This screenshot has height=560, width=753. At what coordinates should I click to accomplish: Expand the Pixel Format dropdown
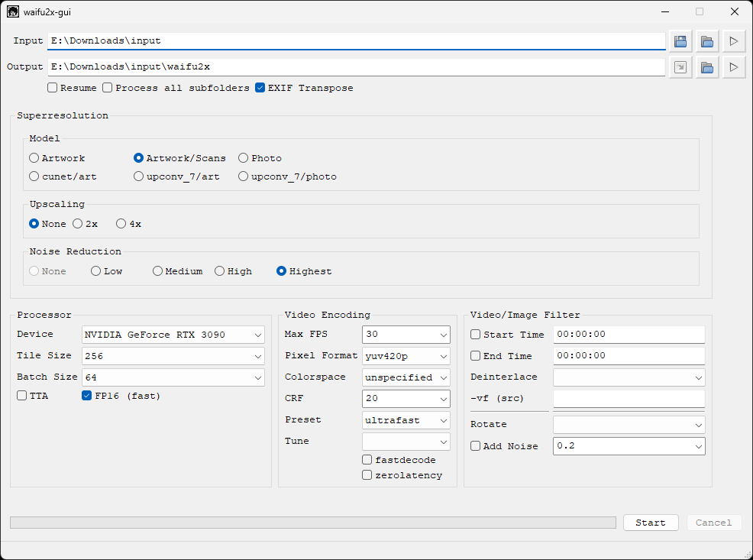[x=406, y=356]
